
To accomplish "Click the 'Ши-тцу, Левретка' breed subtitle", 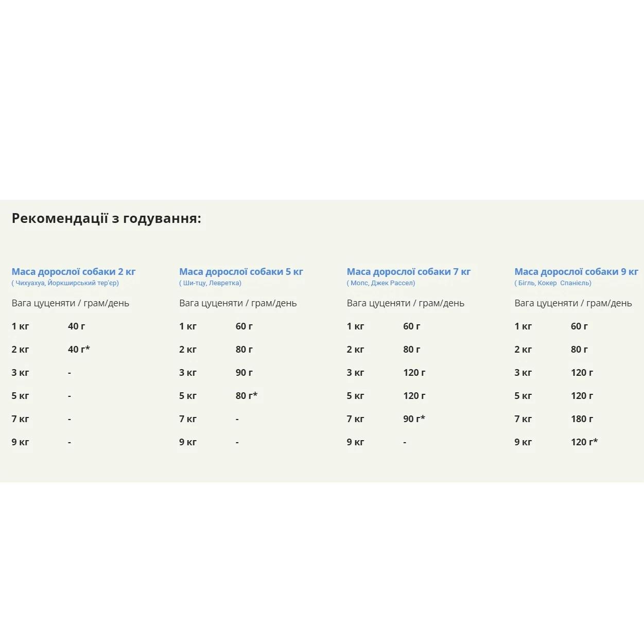I will tap(210, 283).
